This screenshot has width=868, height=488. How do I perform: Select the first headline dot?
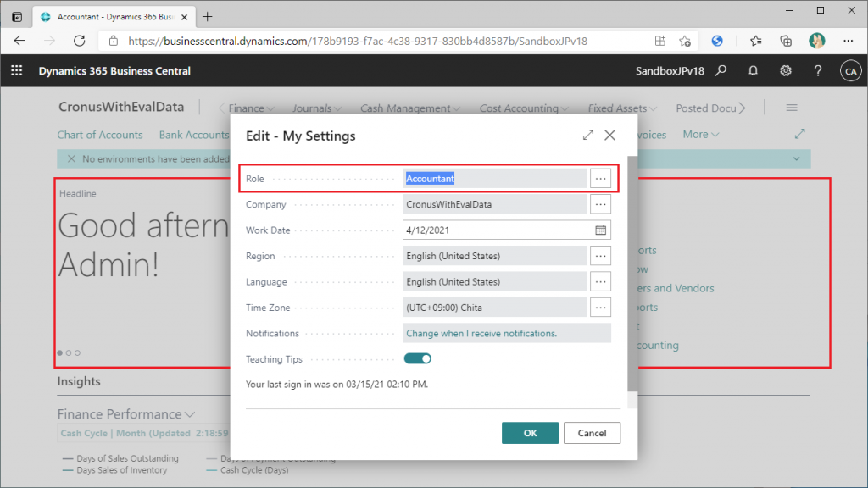point(60,353)
